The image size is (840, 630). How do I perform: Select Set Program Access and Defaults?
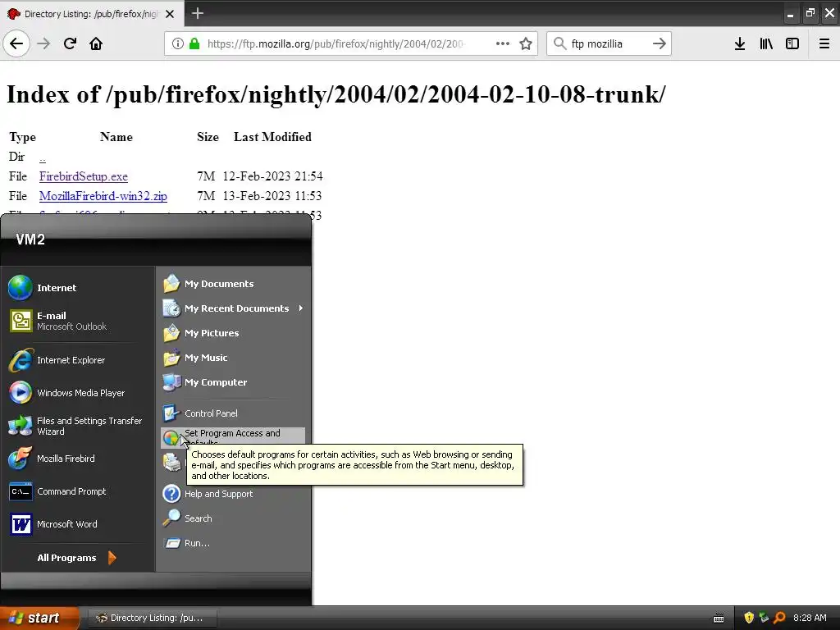[233, 436]
